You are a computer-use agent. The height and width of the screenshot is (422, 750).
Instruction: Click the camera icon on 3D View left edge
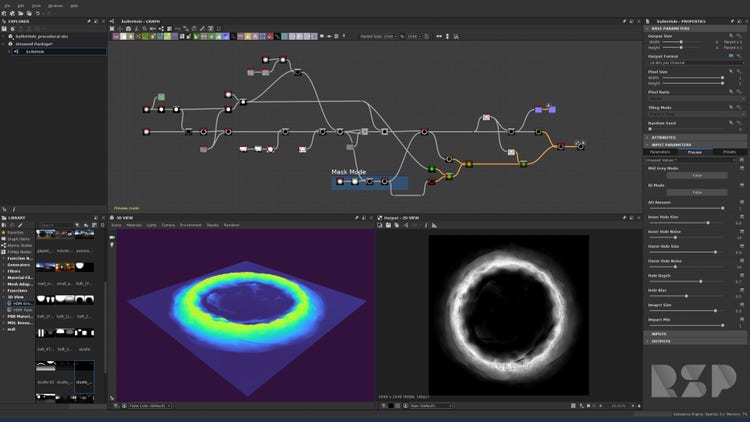pos(112,237)
